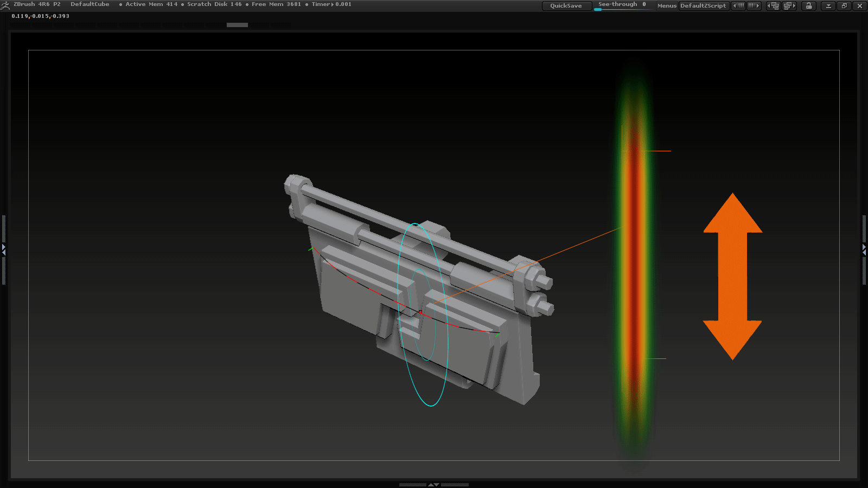868x488 pixels.
Task: Select the DefaultCube title item
Action: pyautogui.click(x=90, y=4)
